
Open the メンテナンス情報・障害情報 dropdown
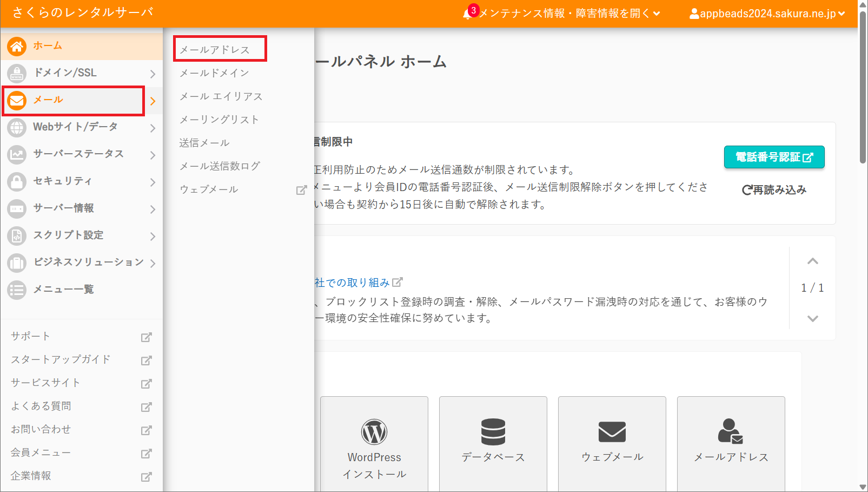pos(569,14)
